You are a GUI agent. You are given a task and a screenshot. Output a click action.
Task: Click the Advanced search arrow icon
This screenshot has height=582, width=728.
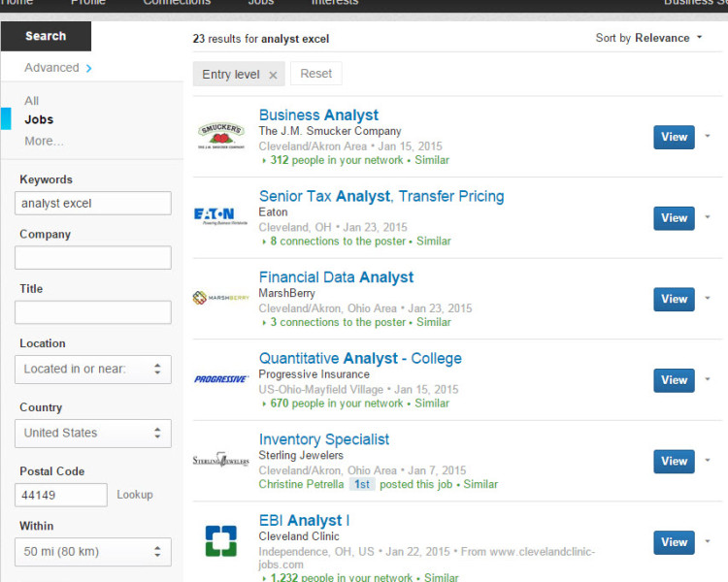click(x=88, y=68)
